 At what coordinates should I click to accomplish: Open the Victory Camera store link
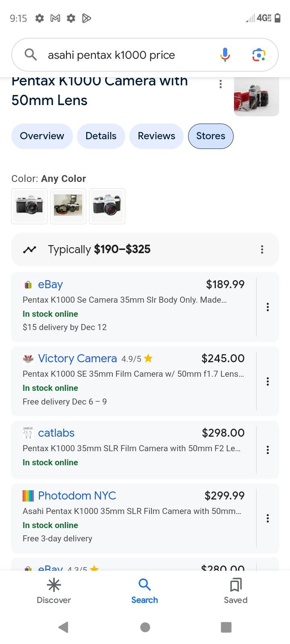tap(77, 358)
